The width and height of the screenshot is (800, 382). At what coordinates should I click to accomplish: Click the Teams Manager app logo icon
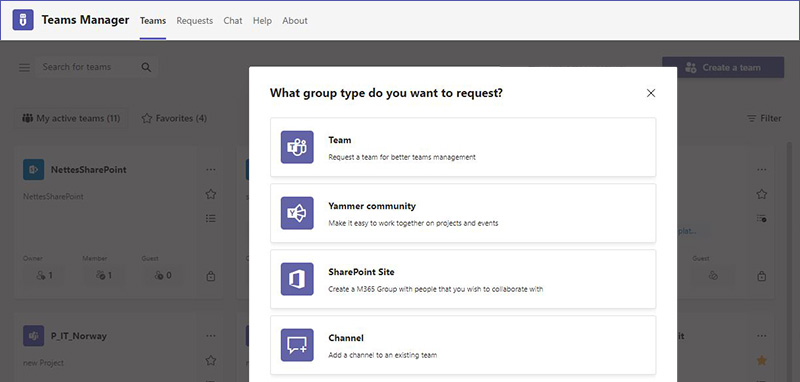pyautogui.click(x=23, y=20)
